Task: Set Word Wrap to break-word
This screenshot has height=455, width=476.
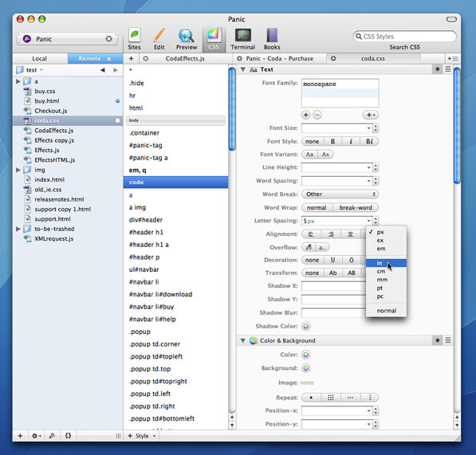Action: tap(356, 207)
